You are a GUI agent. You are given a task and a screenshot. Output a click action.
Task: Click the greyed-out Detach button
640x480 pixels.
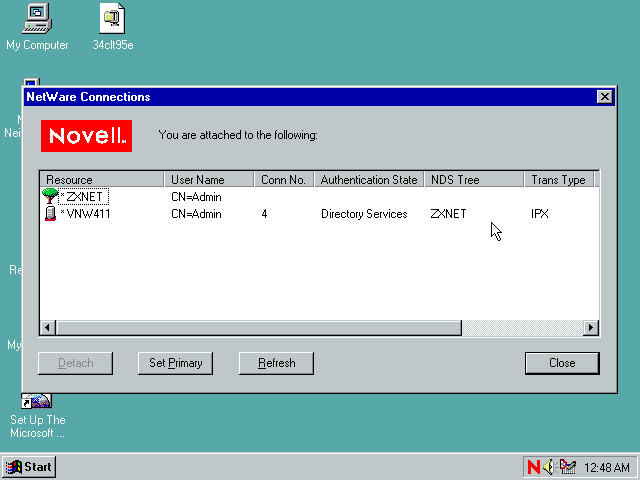[76, 363]
